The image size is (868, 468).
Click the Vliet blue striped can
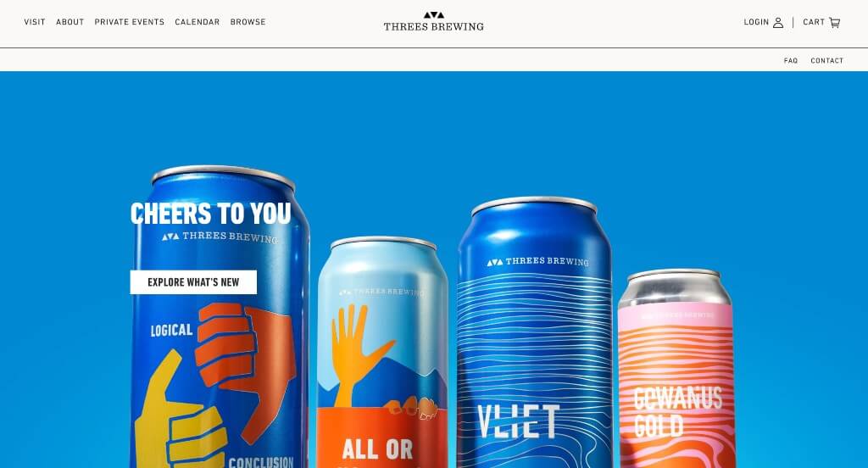(x=535, y=335)
